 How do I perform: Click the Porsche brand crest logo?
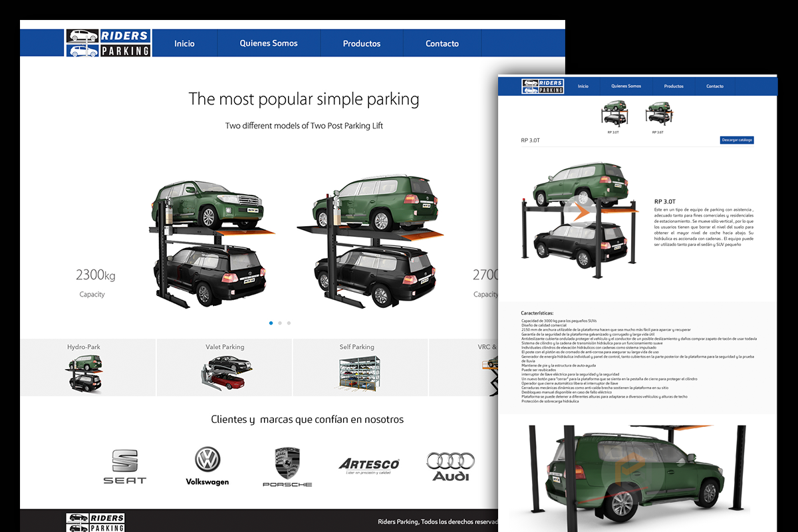287,466
